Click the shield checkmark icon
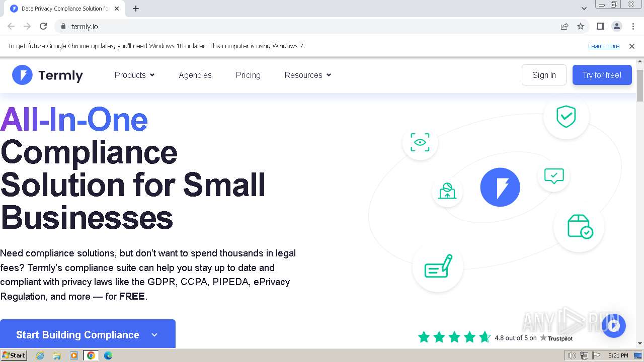Viewport: 644px width, 362px height. click(x=566, y=117)
